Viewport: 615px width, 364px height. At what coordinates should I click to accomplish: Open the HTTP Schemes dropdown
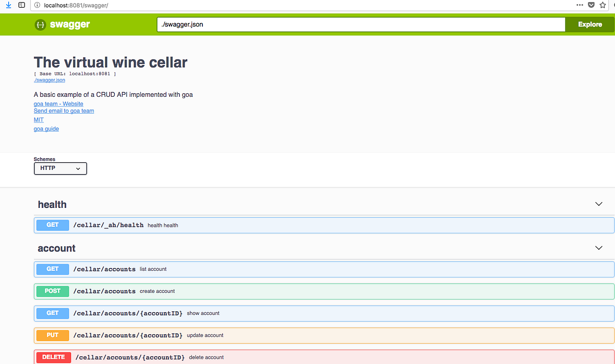coord(60,168)
